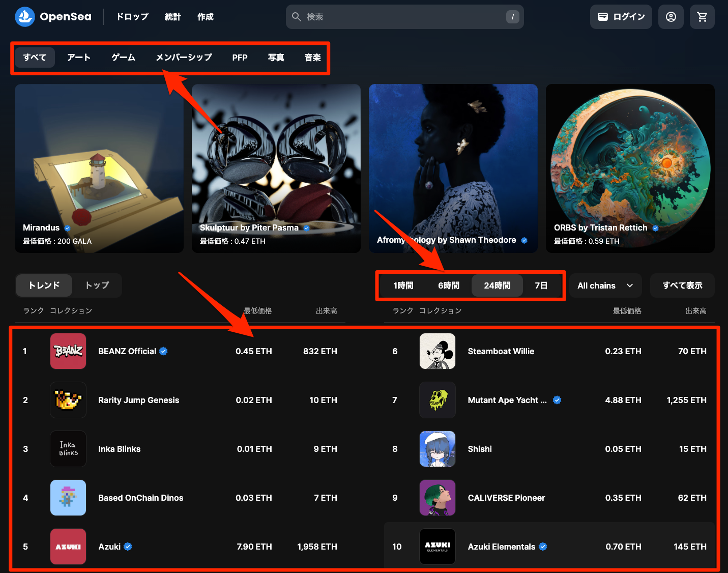The height and width of the screenshot is (573, 728).
Task: Select the 7日 time range
Action: click(x=541, y=285)
